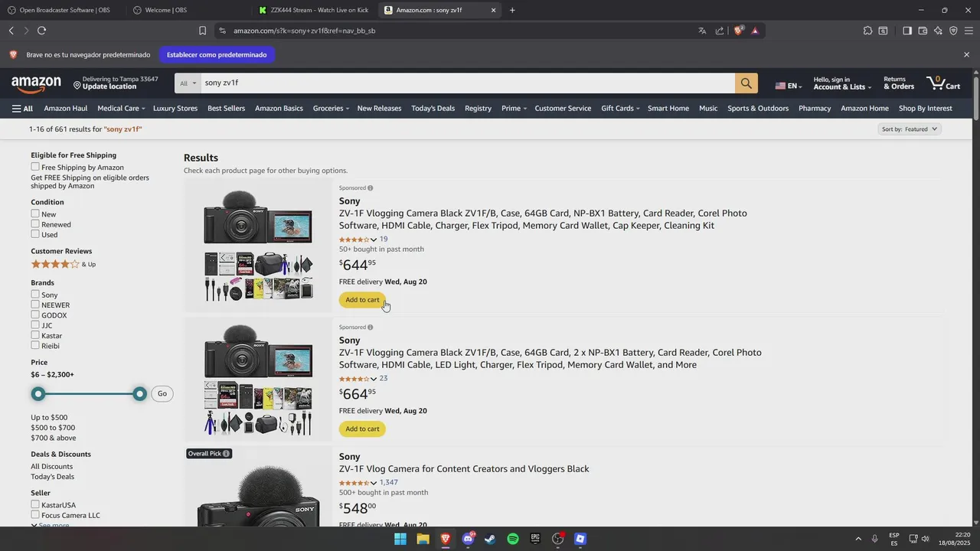
Task: Open File Explorer from the taskbar
Action: 423,539
